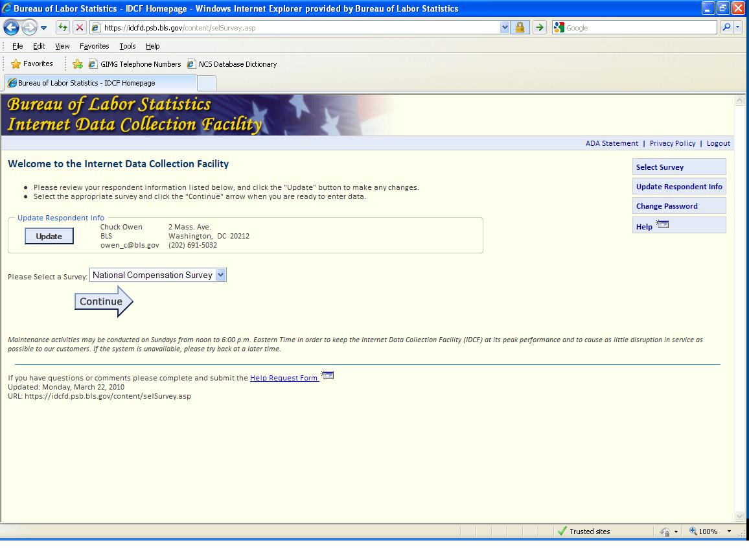Click the Logout link
749x560 pixels.
pos(718,143)
